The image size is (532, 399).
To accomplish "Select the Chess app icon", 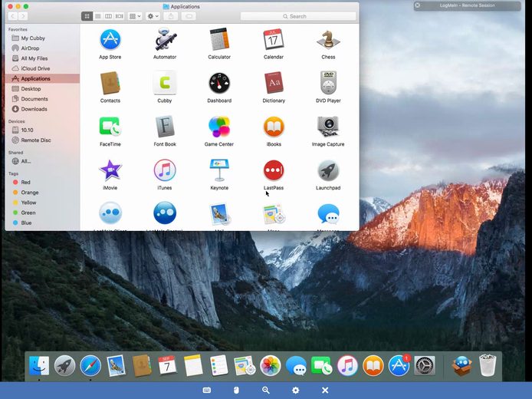I will [328, 39].
